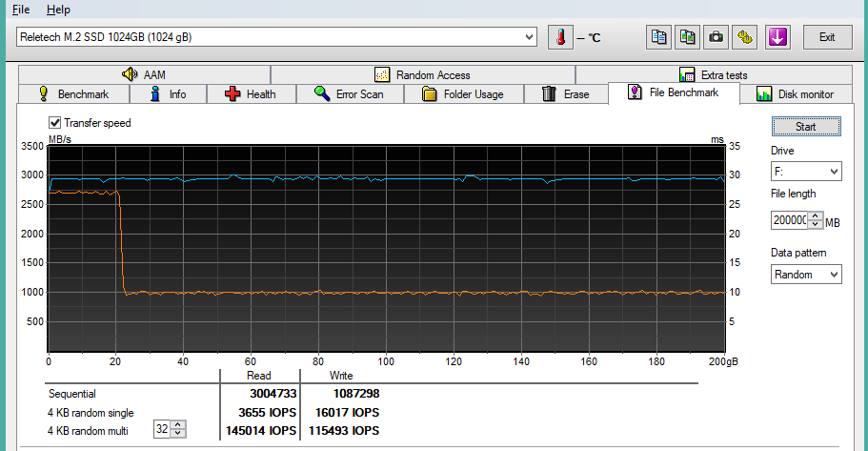868x451 pixels.
Task: Open the Benchmark tab
Action: coord(73,94)
